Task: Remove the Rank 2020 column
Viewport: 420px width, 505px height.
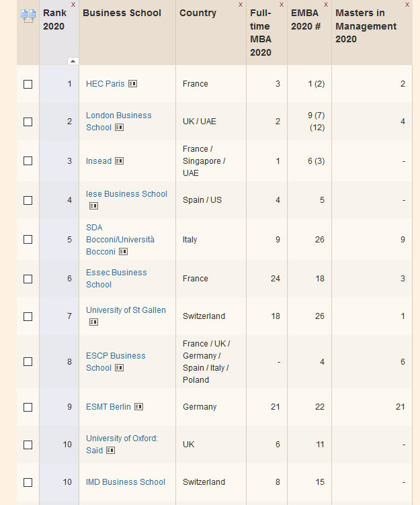Action: 73,5
